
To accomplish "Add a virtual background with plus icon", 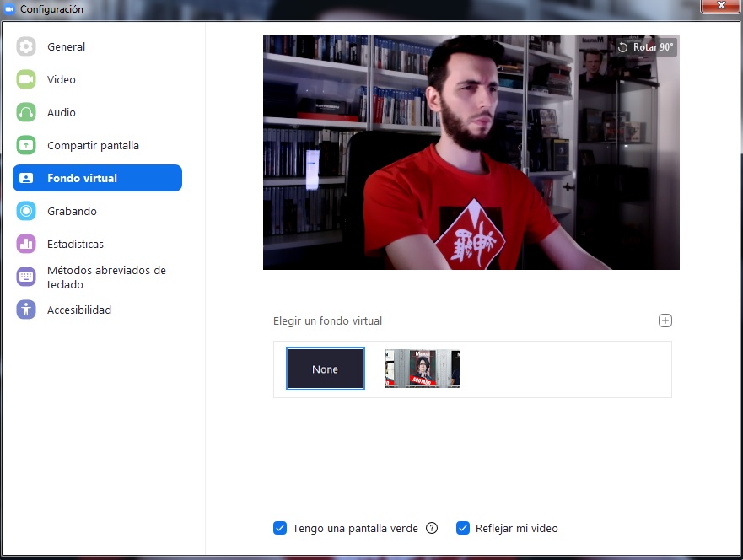I will tap(665, 320).
